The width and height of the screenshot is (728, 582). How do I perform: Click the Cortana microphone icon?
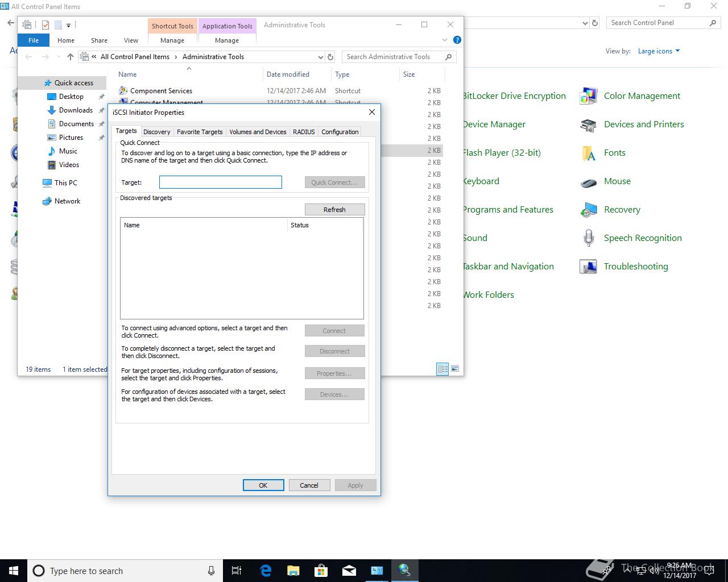click(x=211, y=571)
